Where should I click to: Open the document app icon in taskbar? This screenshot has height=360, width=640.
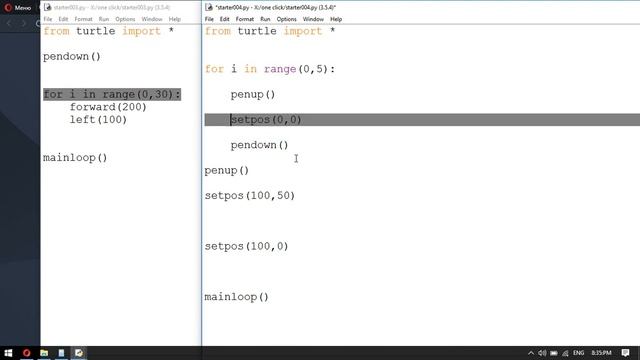coord(61,353)
